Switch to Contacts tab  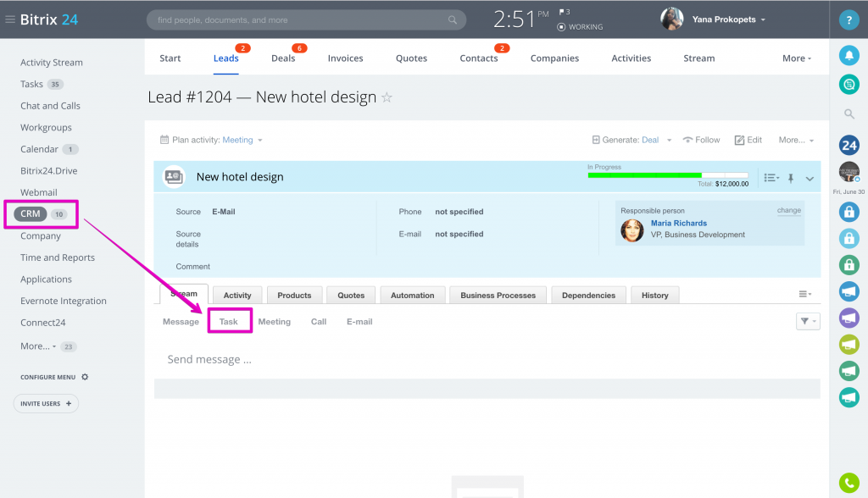(478, 58)
